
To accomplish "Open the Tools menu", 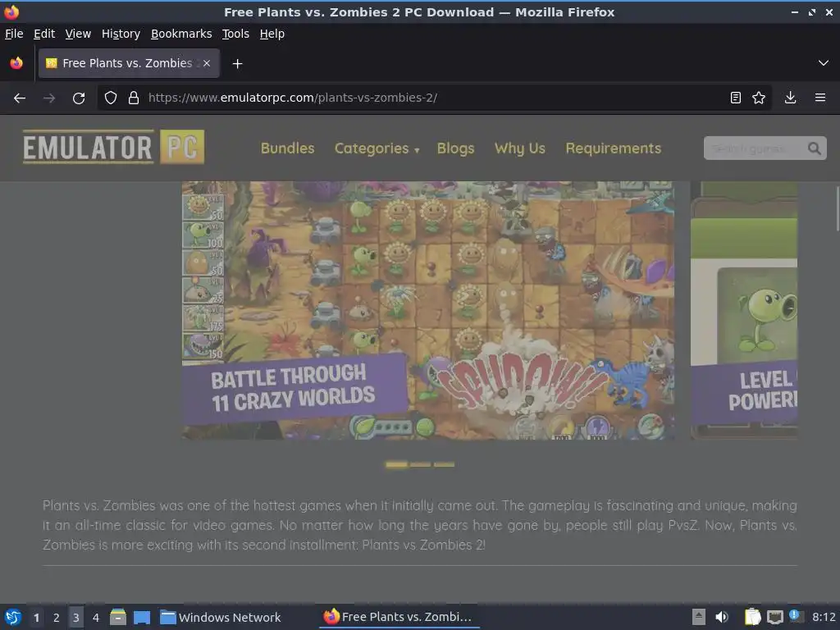I will click(235, 34).
